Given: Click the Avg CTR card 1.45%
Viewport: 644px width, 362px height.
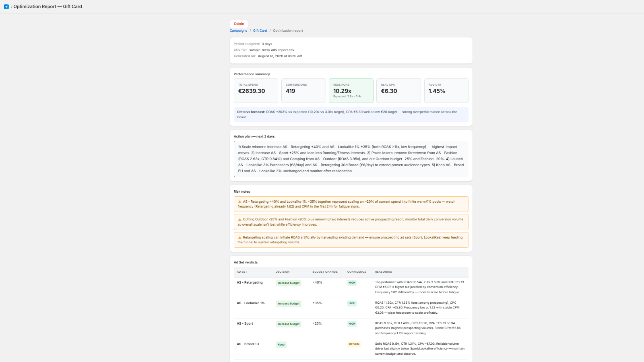Looking at the screenshot, I should 446,90.
